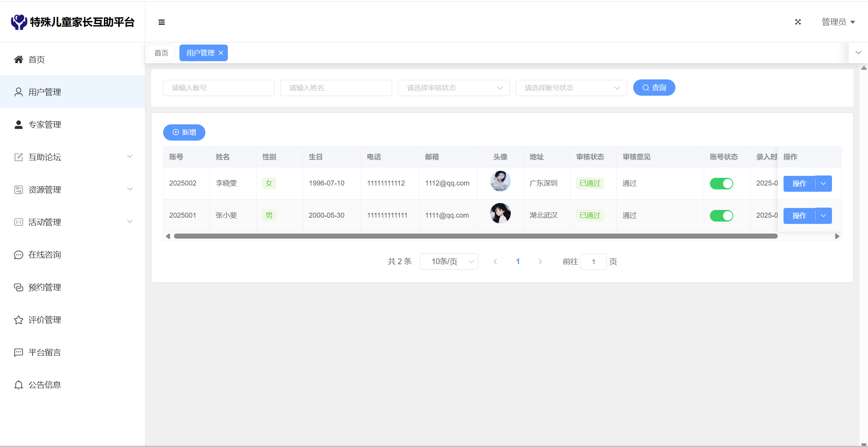
Task: Close the 用户管理 tab with X
Action: click(x=221, y=53)
